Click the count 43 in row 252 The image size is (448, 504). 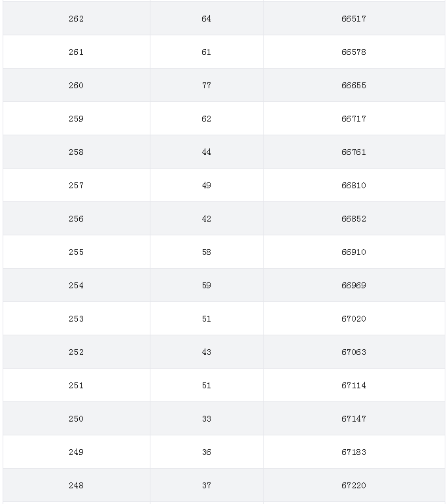pos(207,352)
